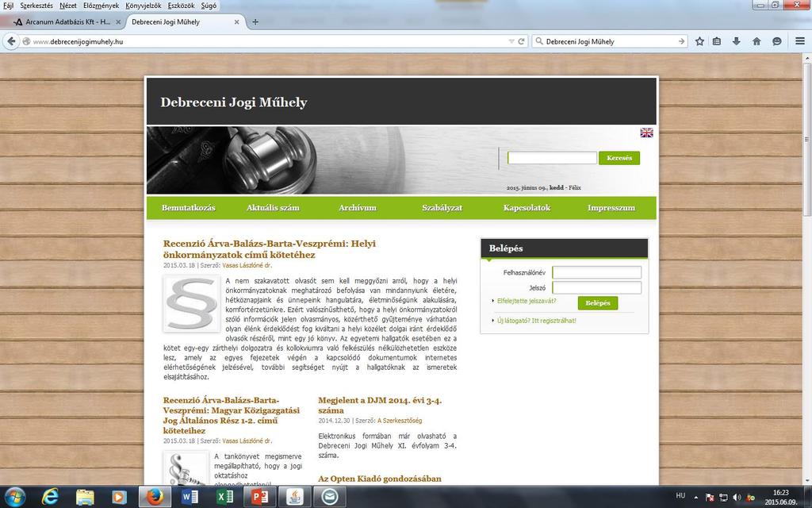Close the Debreceni Jogi Műhely tab

tap(236, 21)
